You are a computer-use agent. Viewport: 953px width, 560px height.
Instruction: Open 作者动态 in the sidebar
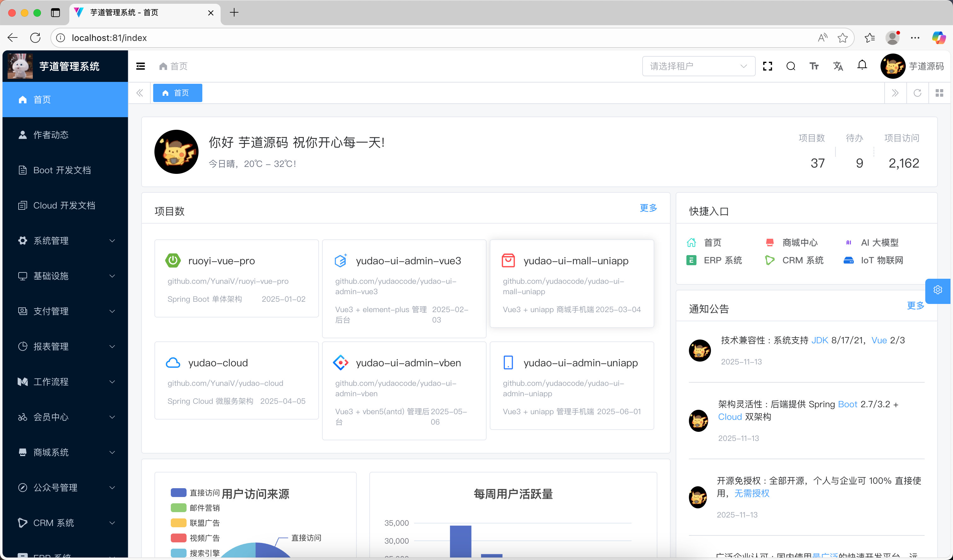pyautogui.click(x=51, y=135)
